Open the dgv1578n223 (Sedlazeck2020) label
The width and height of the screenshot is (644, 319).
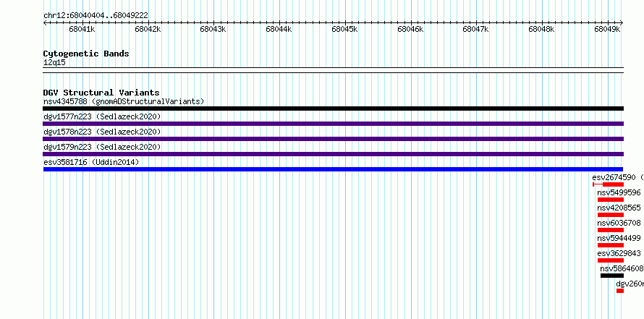102,132
